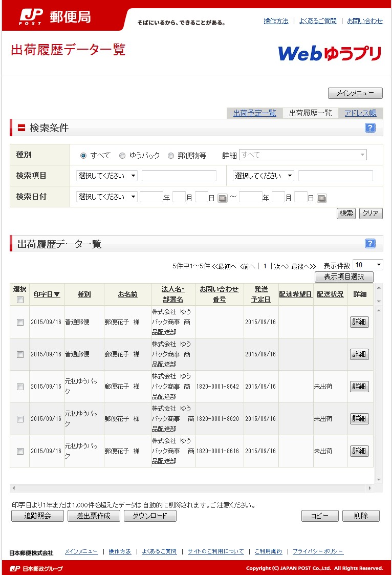
Task: Check the select-all checkbox in table header
Action: pos(20,300)
